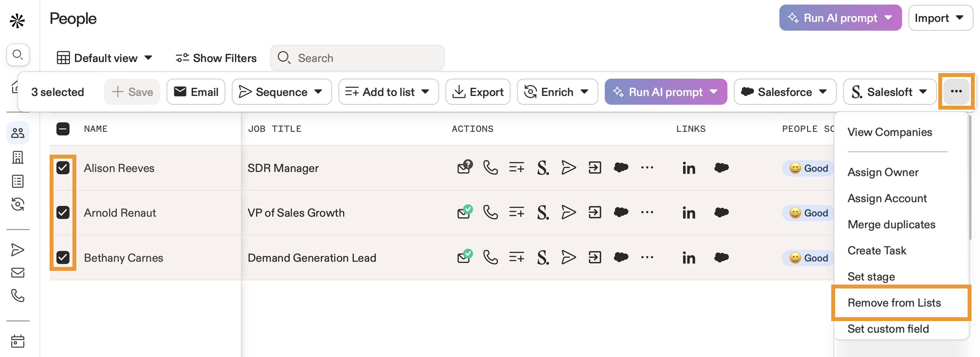Click Salesforce cloud icon in Arnold Renaut actions

(621, 212)
